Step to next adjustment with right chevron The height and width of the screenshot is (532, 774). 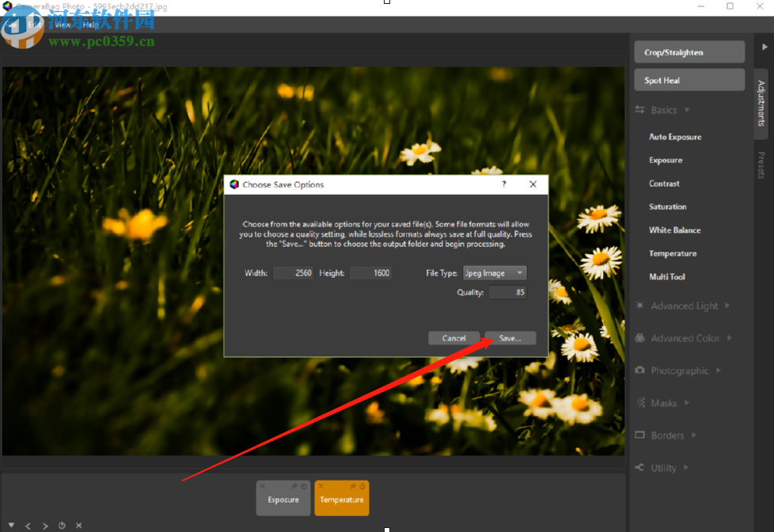pos(45,526)
